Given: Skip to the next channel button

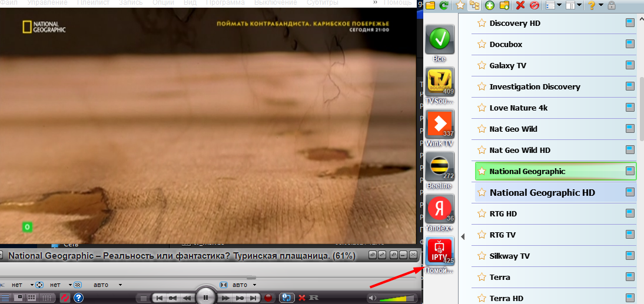Looking at the screenshot, I should pyautogui.click(x=254, y=298).
